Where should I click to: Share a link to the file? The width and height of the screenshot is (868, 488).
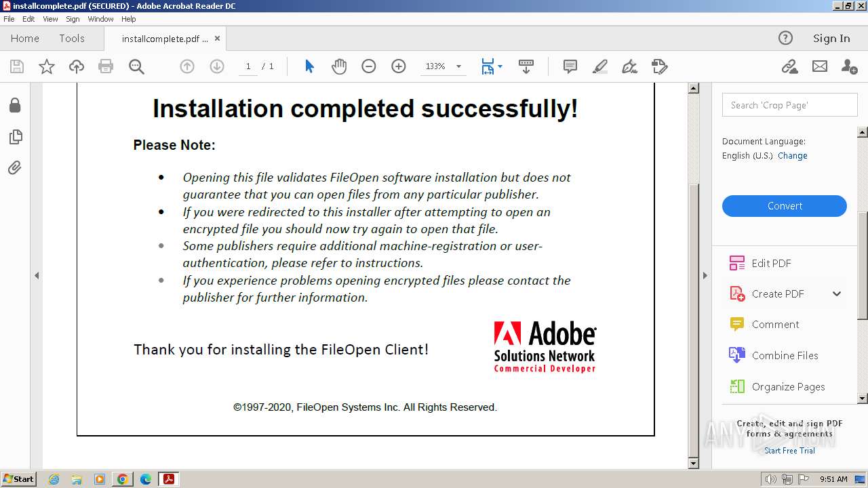[x=789, y=66]
